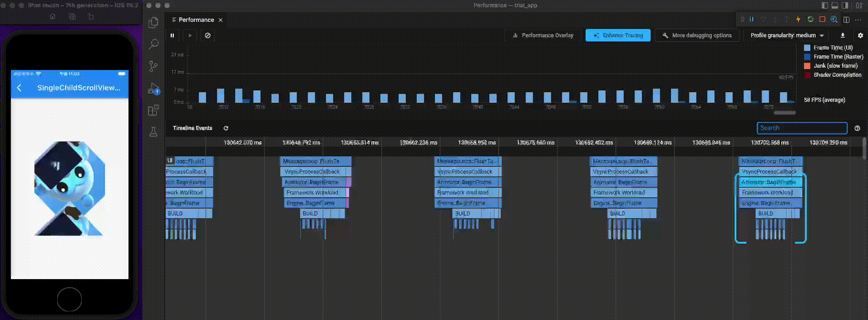Open the widget inspector from the debug toolbar
Viewport: 868px width, 320px height.
(x=834, y=20)
